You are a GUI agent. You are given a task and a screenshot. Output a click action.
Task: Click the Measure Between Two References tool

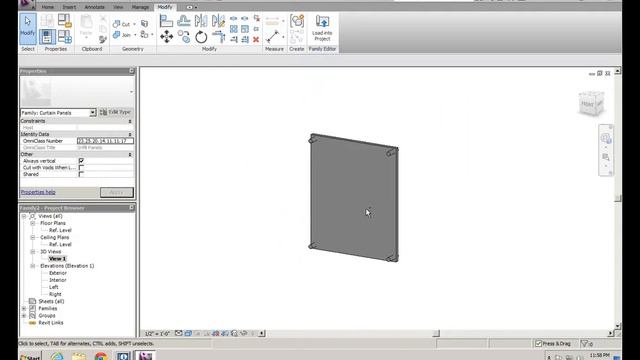tap(272, 37)
